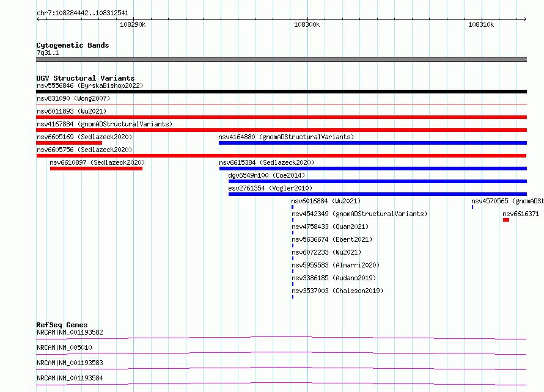The height and width of the screenshot is (392, 544).
Task: Click the nsv5636674 (Ebert2021) label
Action: point(332,239)
